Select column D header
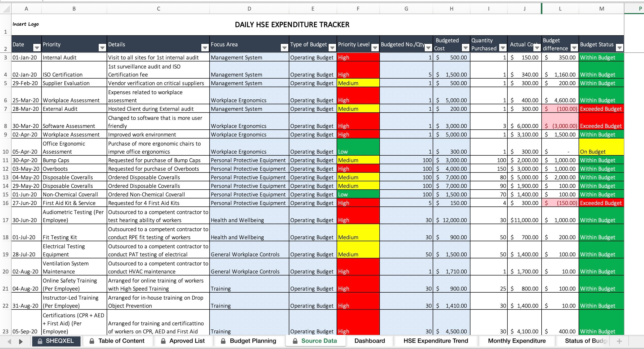Image resolution: width=644 pixels, height=349 pixels. (249, 9)
